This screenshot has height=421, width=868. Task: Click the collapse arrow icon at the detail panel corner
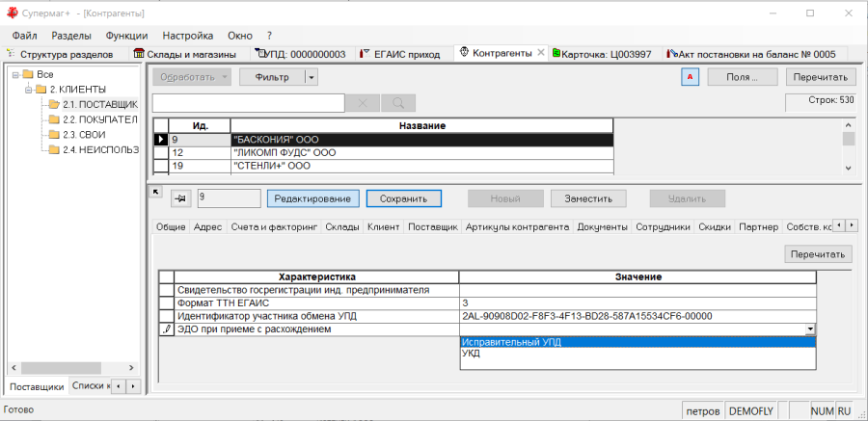click(x=155, y=192)
